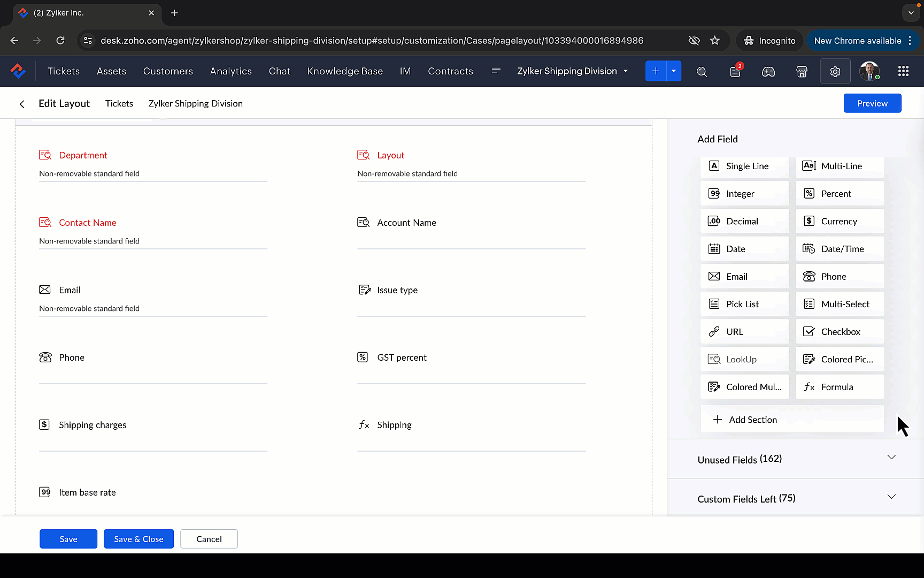
Task: Open notifications icon with red badge
Action: tap(735, 72)
